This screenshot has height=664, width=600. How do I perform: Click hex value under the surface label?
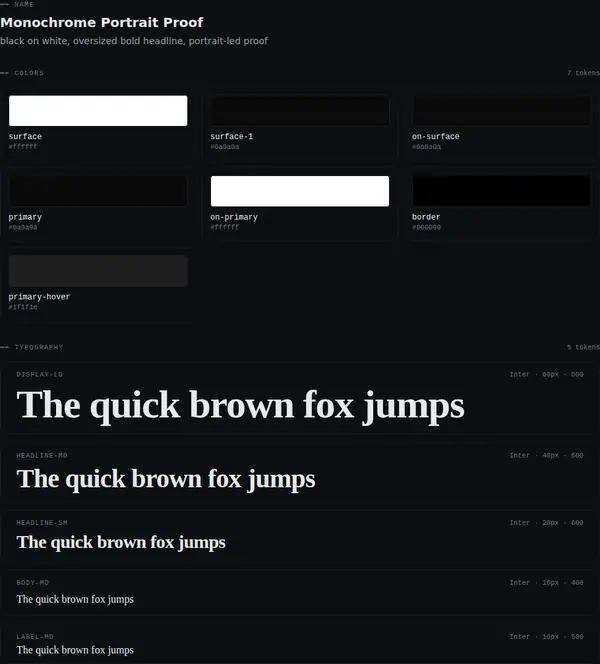pyautogui.click(x=23, y=147)
